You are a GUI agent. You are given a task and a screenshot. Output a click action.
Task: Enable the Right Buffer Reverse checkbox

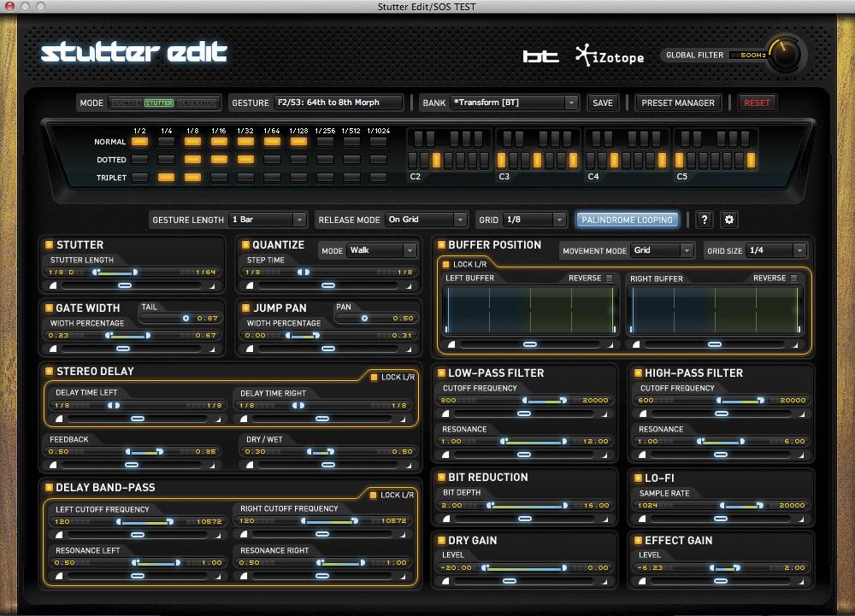[794, 279]
